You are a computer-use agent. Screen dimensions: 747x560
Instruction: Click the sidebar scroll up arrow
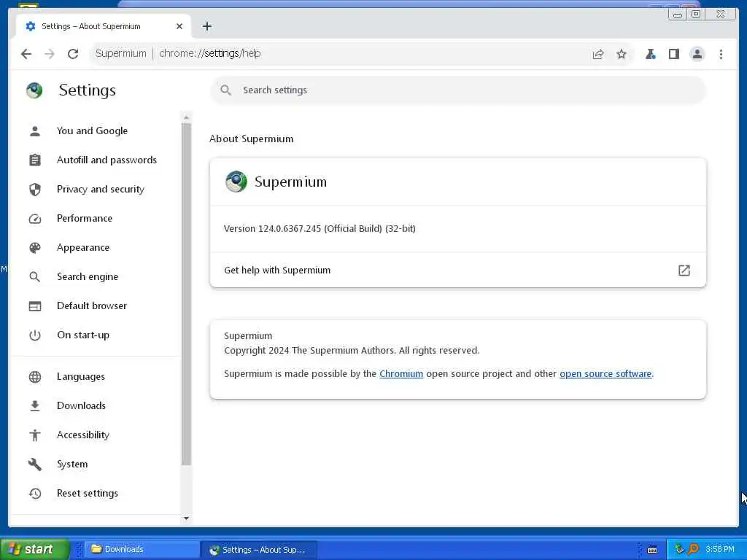coord(186,117)
